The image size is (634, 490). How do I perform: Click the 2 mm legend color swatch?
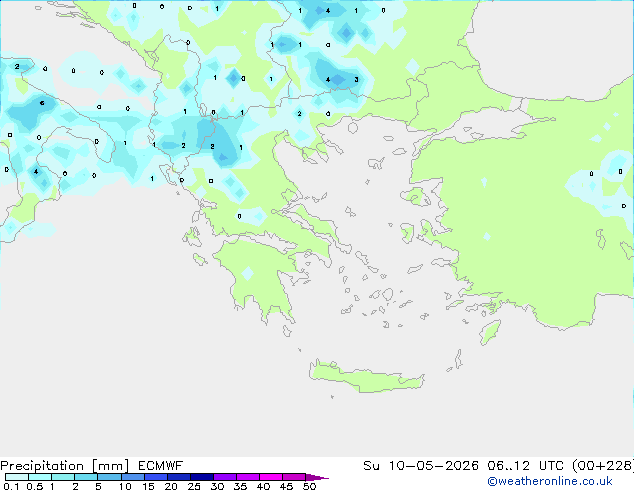click(86, 477)
